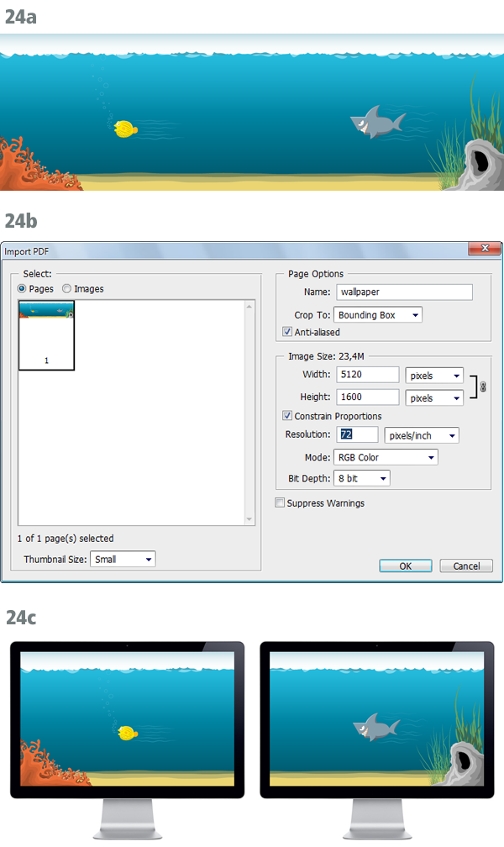Open the Bit Depth 8 bit dropdown

tap(361, 478)
